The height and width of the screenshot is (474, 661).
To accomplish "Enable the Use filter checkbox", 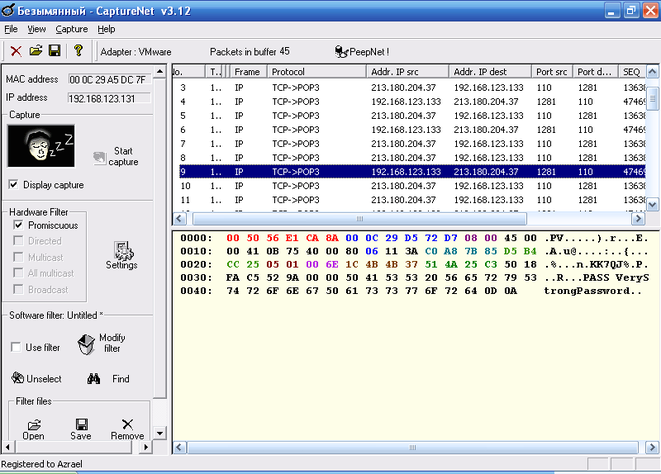I will 16,347.
